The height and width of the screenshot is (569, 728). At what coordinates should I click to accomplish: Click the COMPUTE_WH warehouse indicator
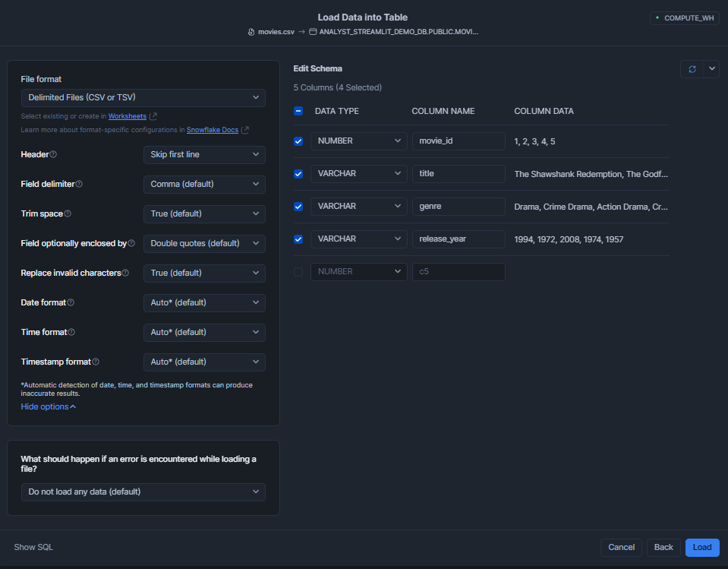pyautogui.click(x=684, y=17)
